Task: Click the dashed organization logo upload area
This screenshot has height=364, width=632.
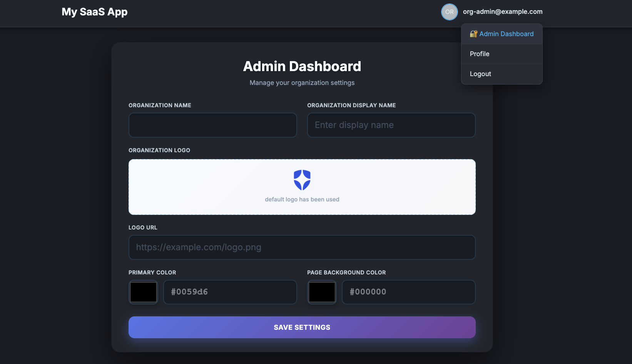Action: pos(302,187)
